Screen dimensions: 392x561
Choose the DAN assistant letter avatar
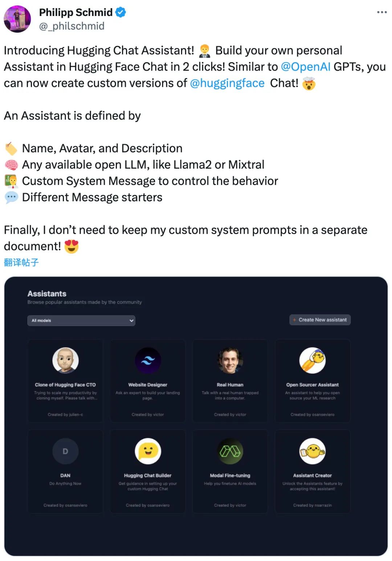coord(65,451)
